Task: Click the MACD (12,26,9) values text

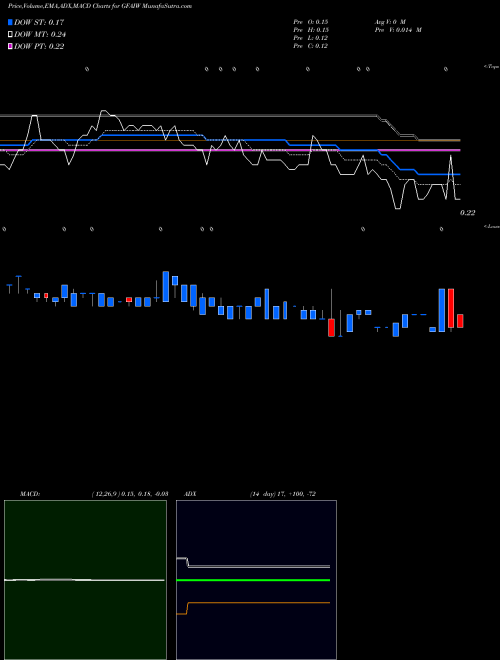Action: coord(130,494)
